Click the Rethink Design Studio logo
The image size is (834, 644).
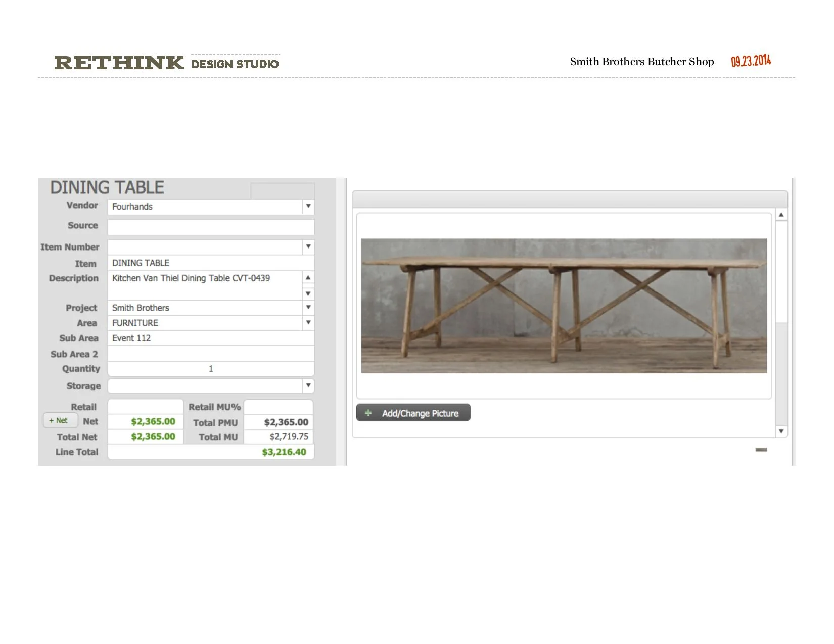(x=167, y=63)
